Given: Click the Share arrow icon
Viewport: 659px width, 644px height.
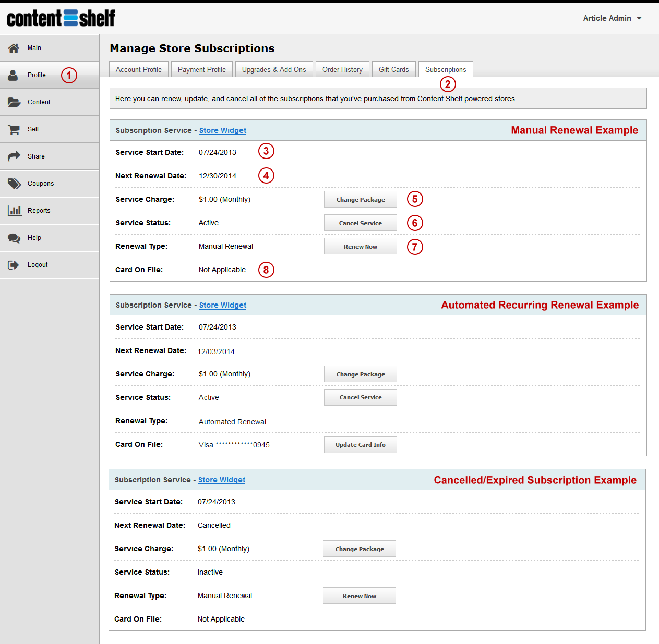Looking at the screenshot, I should pyautogui.click(x=14, y=156).
